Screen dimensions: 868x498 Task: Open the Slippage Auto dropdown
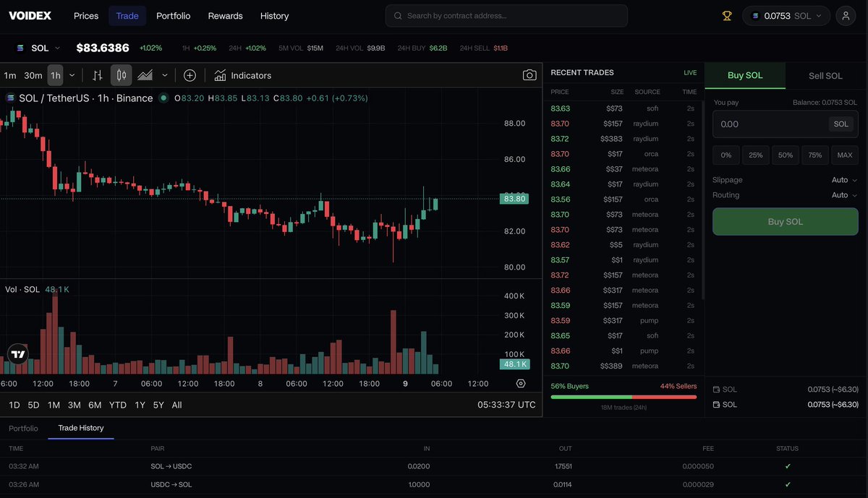(844, 180)
